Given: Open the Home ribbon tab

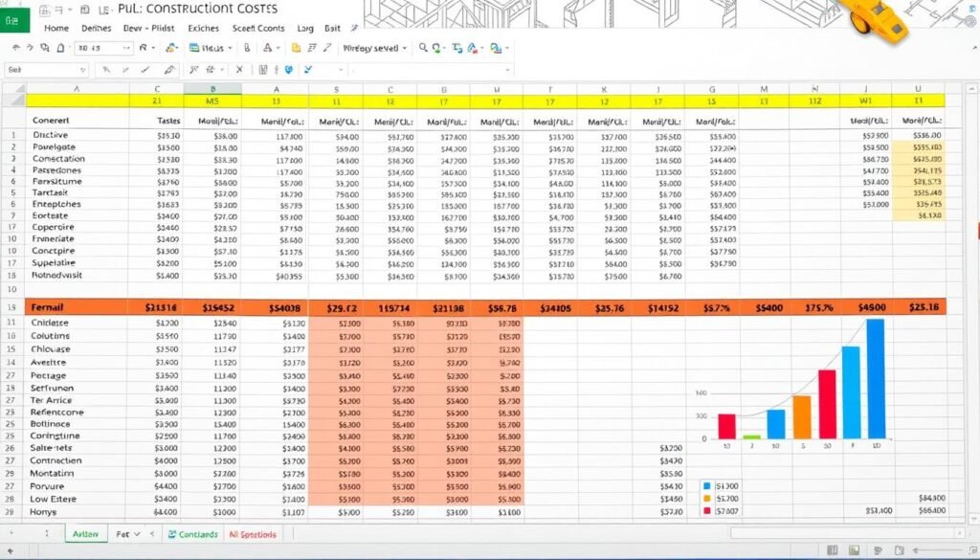Looking at the screenshot, I should coord(56,28).
